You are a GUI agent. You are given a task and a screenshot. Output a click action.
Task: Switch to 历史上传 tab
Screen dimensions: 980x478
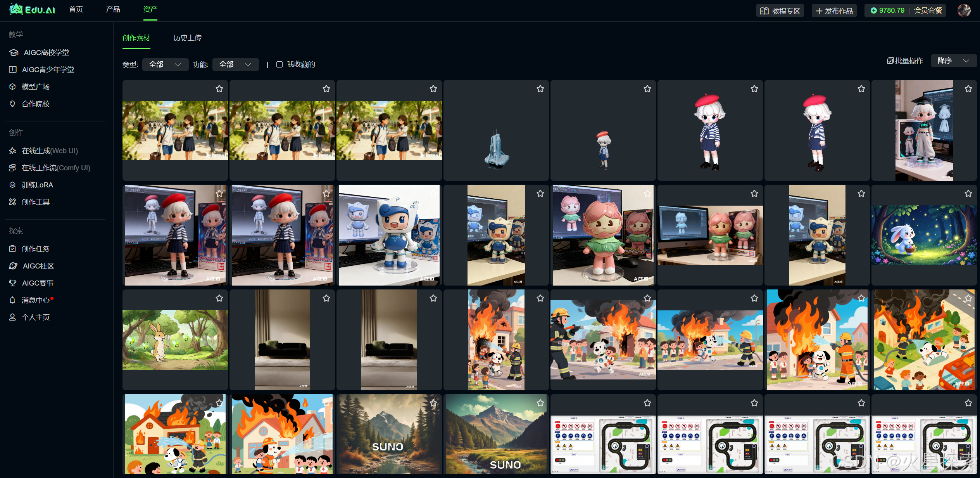pyautogui.click(x=187, y=38)
